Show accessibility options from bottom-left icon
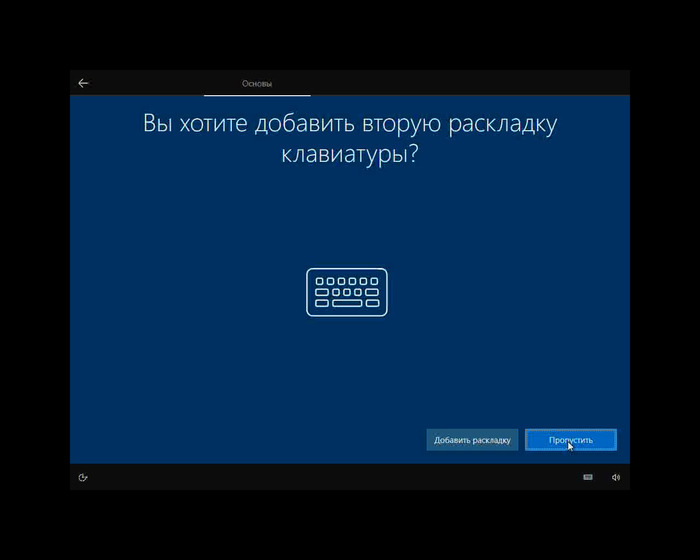 [83, 477]
